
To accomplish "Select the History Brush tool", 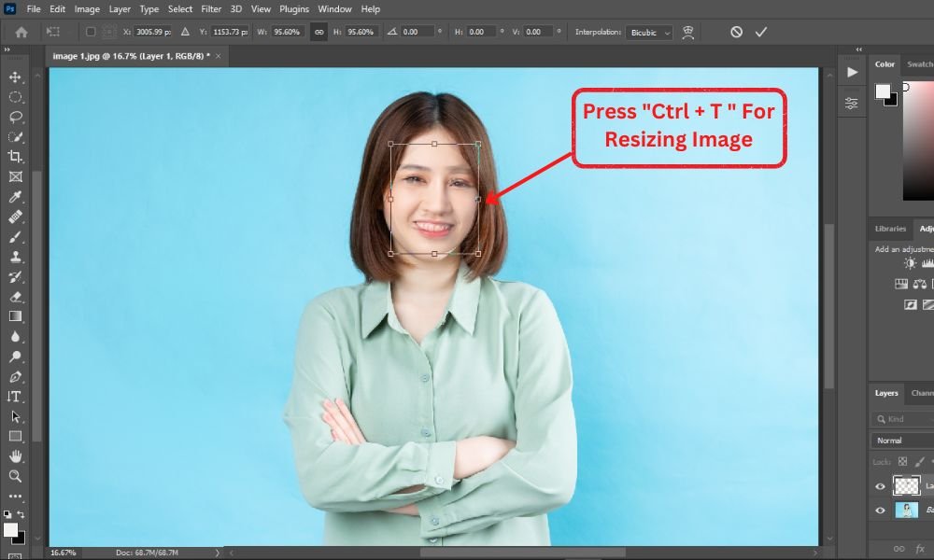I will click(x=16, y=276).
